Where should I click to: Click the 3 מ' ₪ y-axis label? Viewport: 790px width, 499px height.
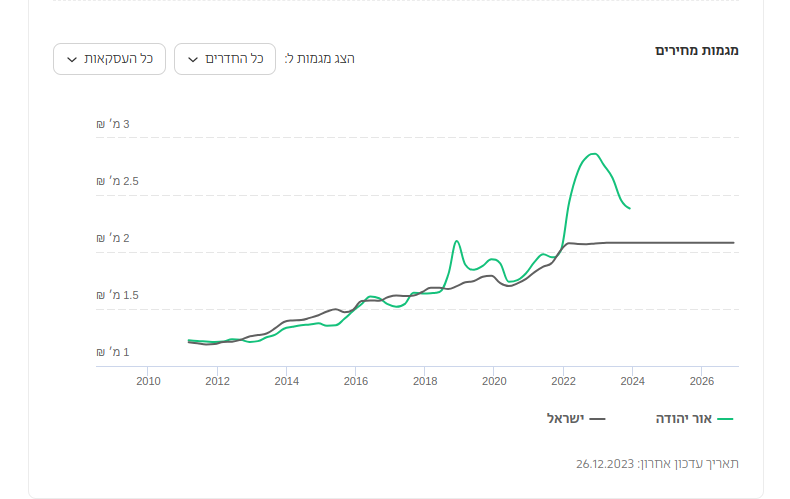point(114,124)
